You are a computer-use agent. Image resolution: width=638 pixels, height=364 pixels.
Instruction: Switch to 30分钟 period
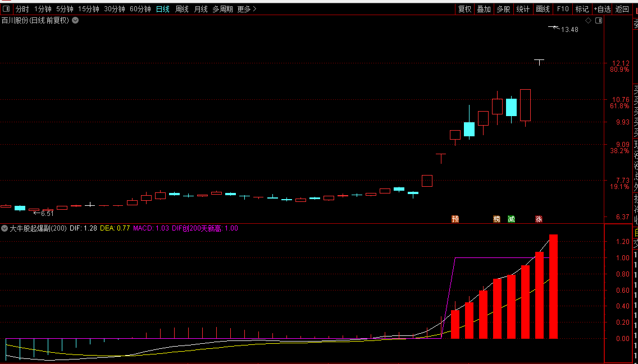115,9
